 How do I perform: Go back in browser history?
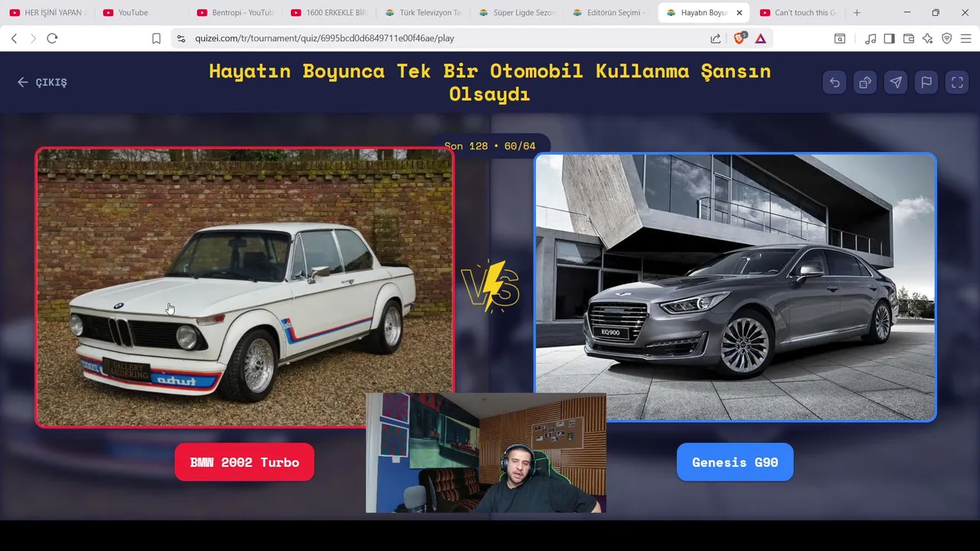pyautogui.click(x=14, y=38)
